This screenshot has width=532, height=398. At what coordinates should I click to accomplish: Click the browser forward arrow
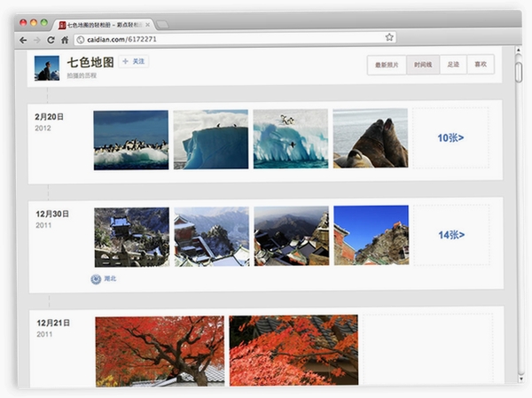pos(37,41)
